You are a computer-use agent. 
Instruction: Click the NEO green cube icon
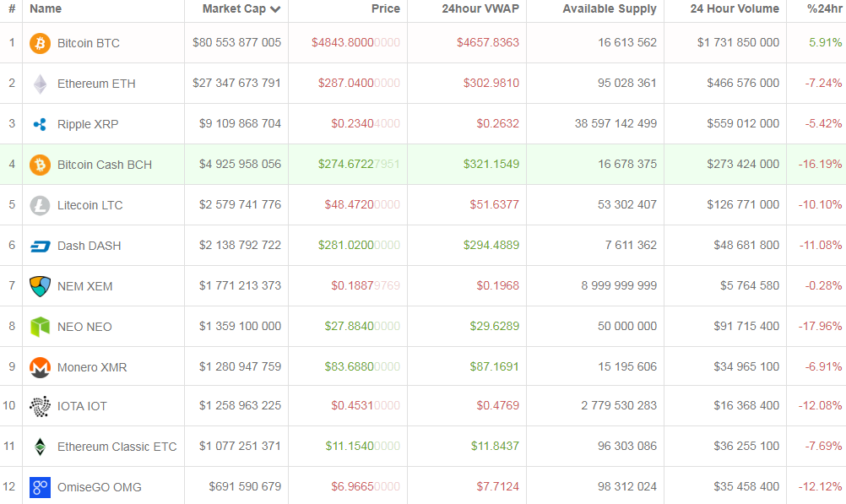40,327
